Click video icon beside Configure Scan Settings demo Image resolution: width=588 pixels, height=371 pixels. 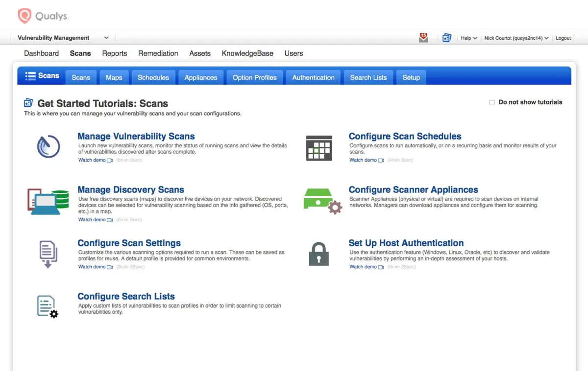[x=110, y=267]
